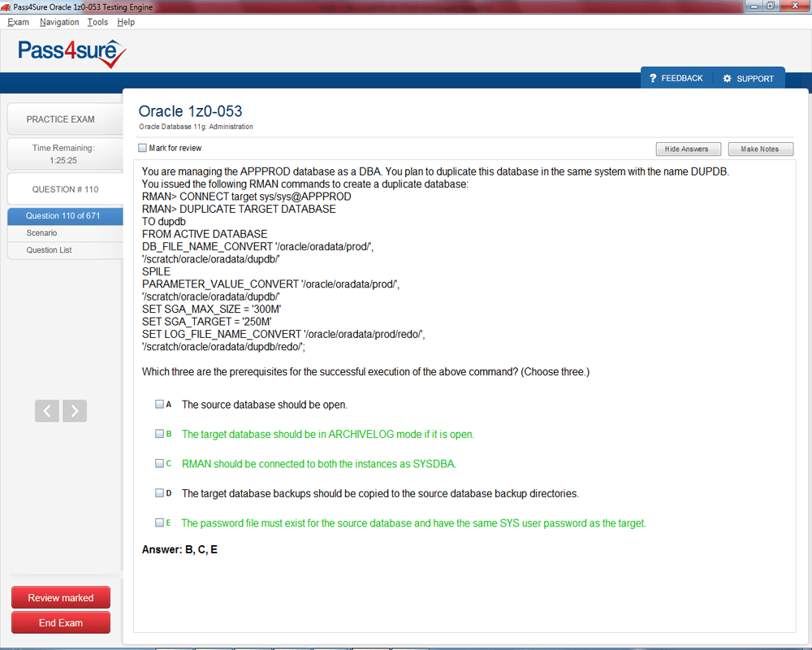The image size is (812, 650).
Task: Select answer text 'The source database should be open.'
Action: click(264, 405)
